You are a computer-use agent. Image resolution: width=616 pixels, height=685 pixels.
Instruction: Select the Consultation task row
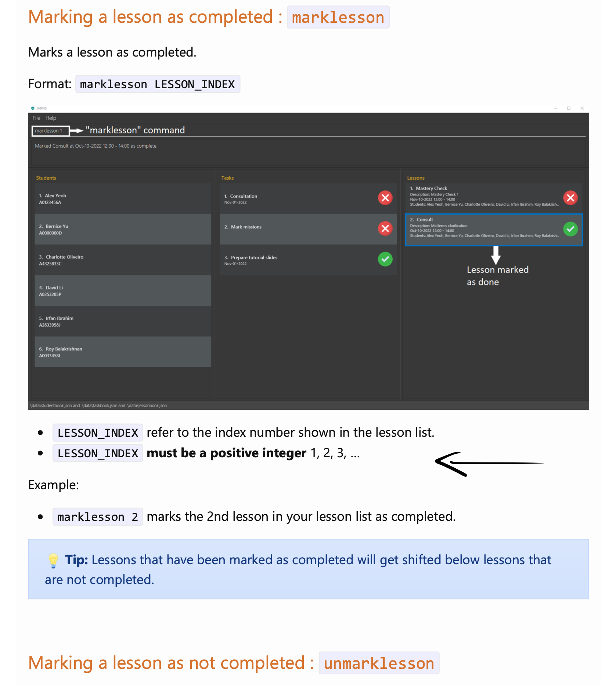pos(308,199)
